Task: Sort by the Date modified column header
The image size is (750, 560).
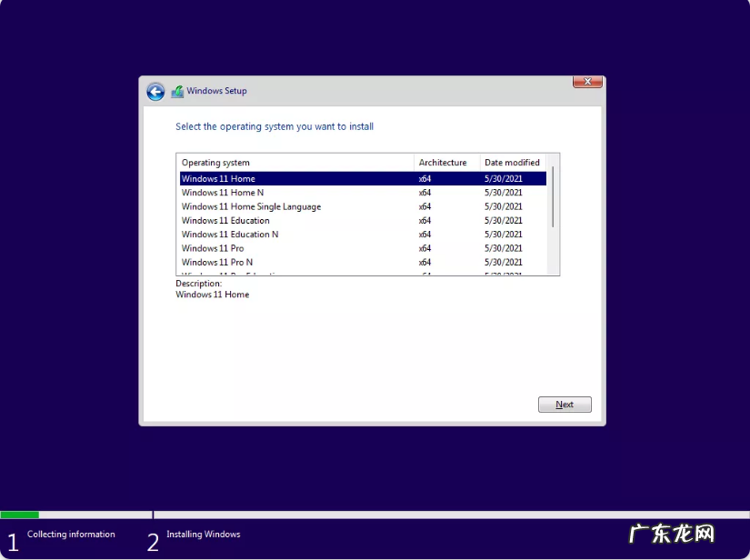Action: click(x=511, y=162)
